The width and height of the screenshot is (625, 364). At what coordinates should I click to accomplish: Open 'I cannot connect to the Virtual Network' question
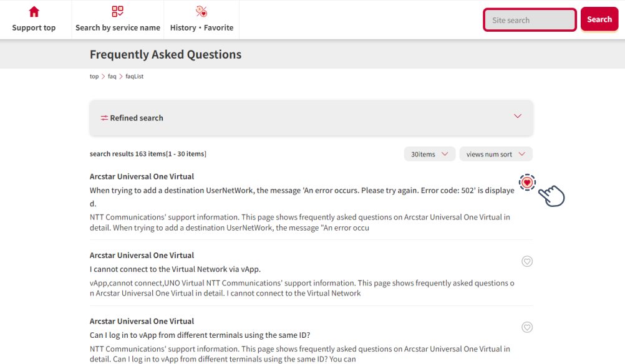point(175,269)
